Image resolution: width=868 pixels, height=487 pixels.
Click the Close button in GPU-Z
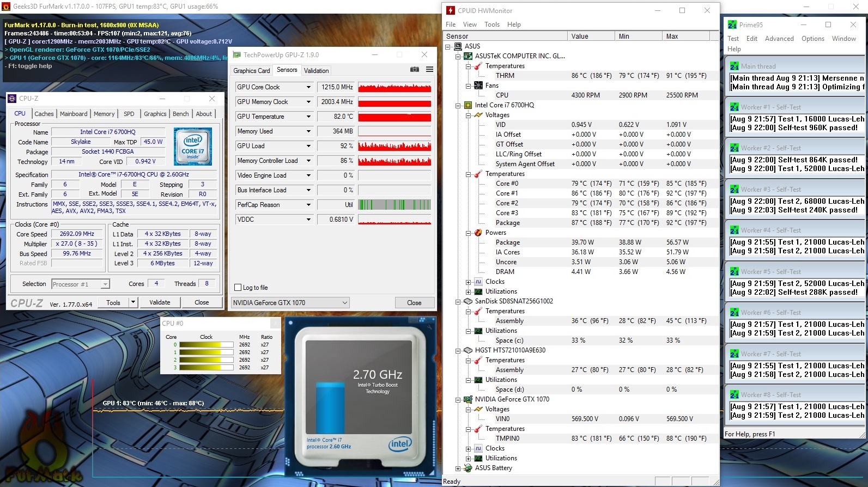point(414,303)
